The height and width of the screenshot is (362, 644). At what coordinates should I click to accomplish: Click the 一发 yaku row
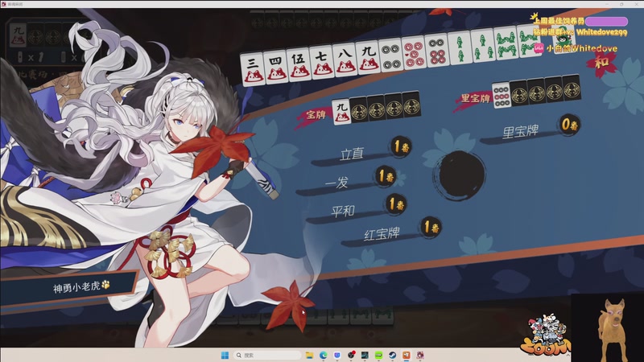pos(346,181)
